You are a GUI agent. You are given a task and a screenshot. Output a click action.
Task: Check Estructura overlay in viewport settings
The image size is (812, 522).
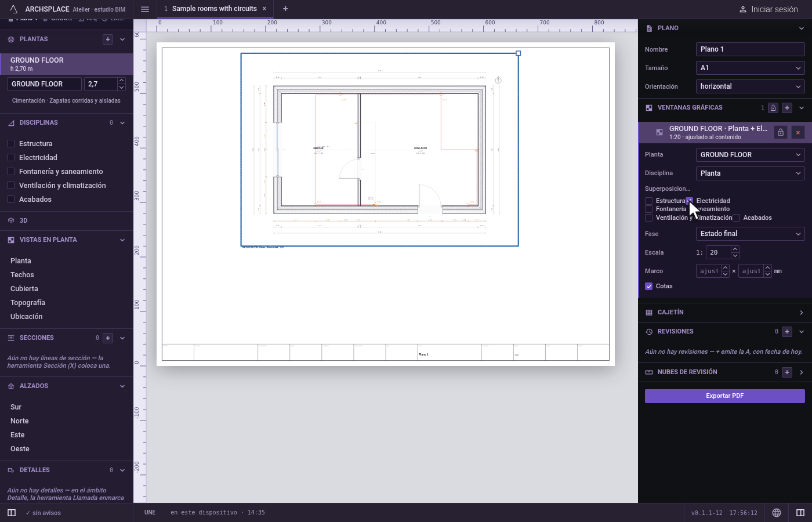649,201
